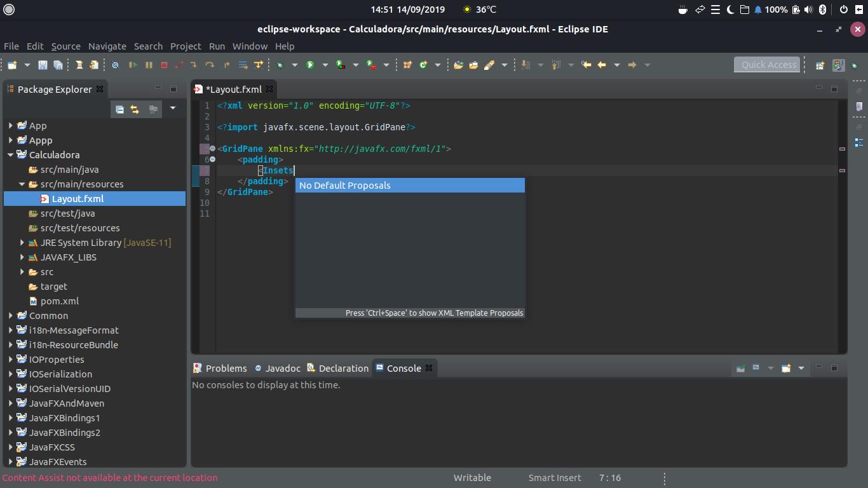
Task: Open the Navigate menu
Action: 107,46
